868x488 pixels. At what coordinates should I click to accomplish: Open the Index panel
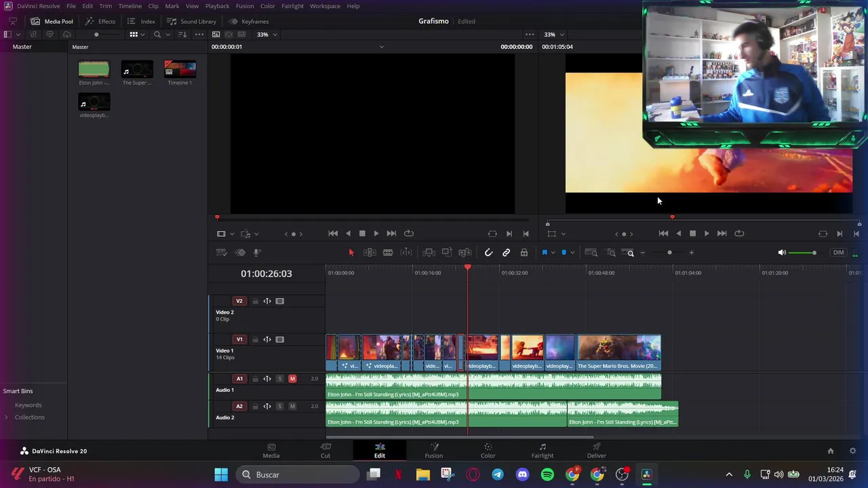coord(142,21)
